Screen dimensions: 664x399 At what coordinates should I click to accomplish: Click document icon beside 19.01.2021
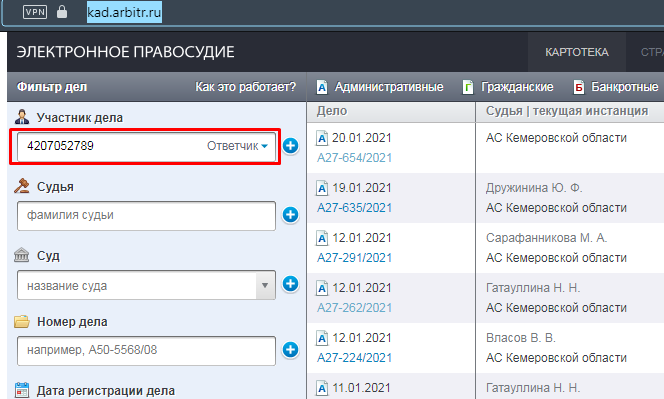click(x=322, y=188)
